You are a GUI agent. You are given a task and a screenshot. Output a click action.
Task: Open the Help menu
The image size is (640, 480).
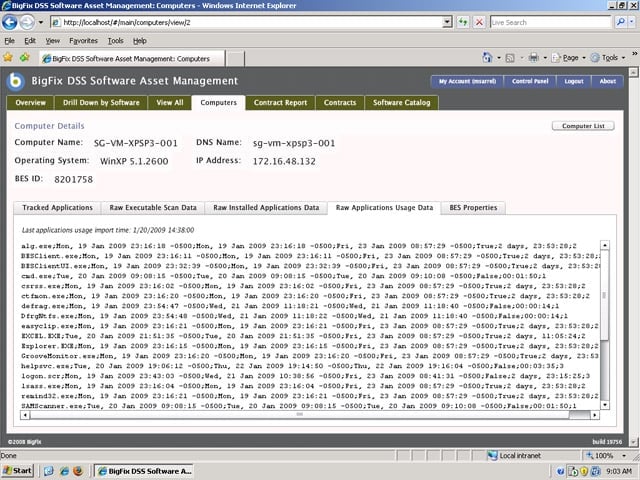140,41
